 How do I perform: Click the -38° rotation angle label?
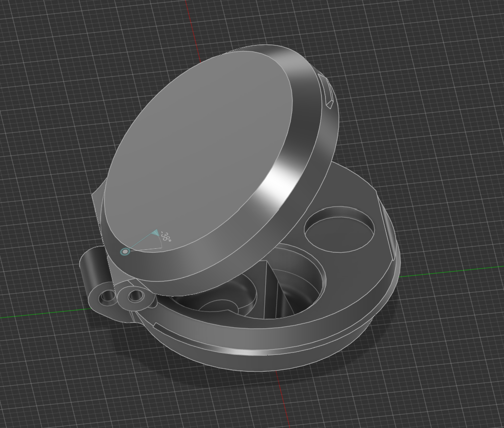166,236
